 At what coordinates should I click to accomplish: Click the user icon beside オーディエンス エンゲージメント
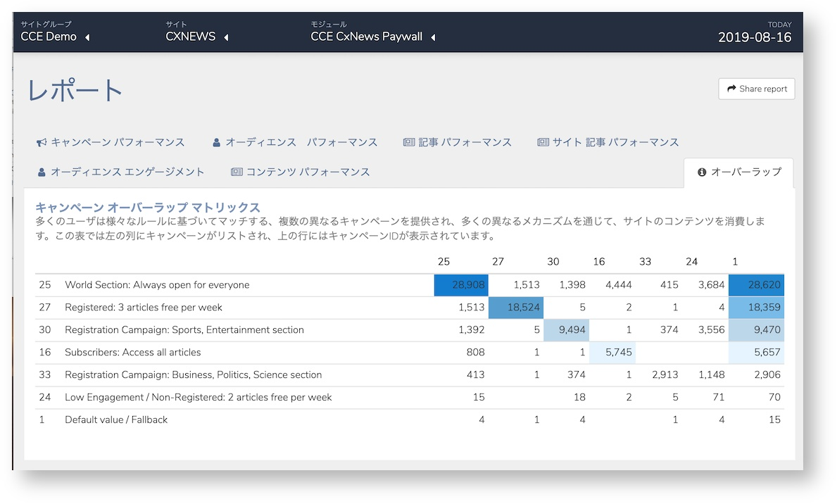[x=42, y=172]
